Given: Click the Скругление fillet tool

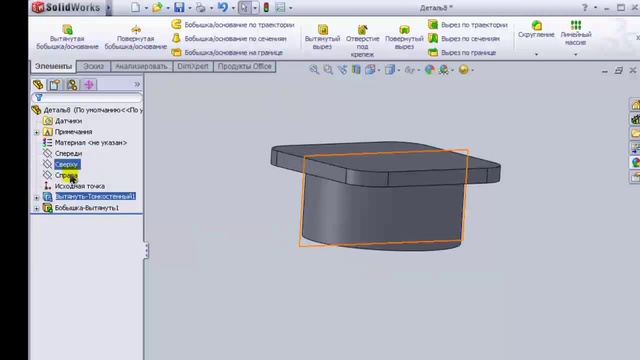Looking at the screenshot, I should (536, 29).
